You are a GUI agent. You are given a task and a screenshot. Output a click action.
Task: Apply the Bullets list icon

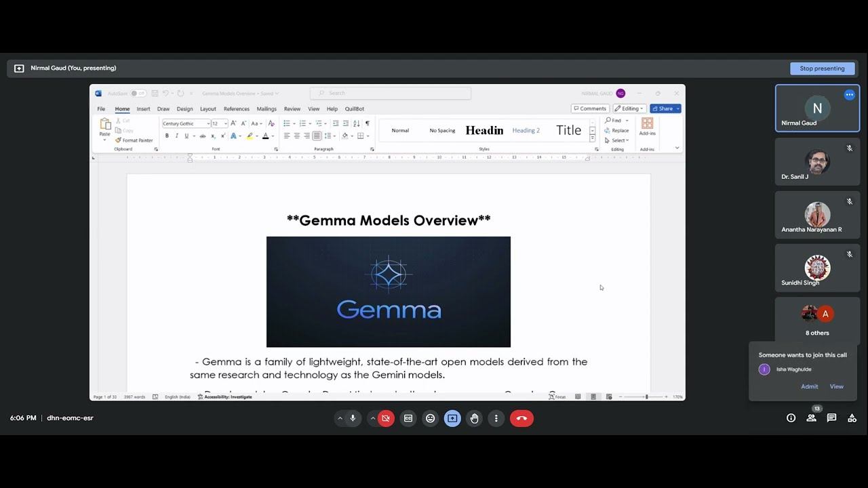pyautogui.click(x=287, y=123)
